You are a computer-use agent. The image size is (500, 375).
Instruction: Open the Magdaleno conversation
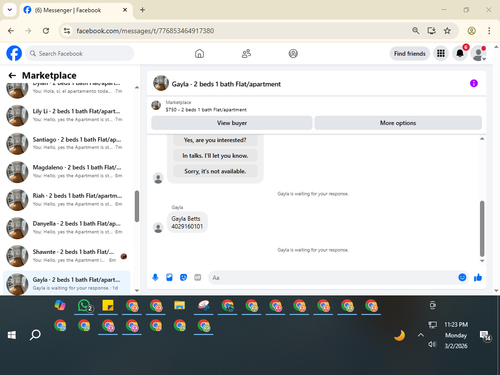67,172
